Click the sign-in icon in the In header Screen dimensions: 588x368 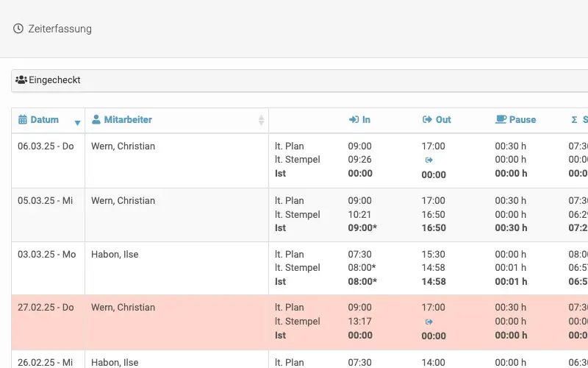pyautogui.click(x=354, y=120)
